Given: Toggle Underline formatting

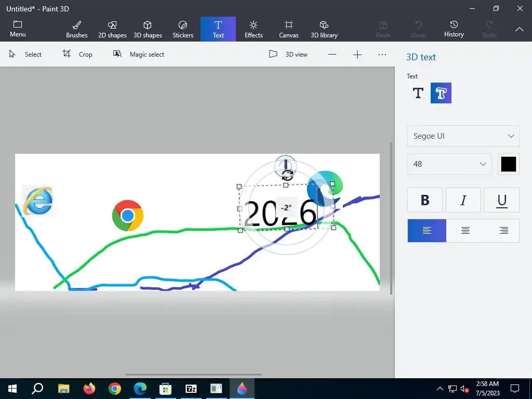Looking at the screenshot, I should 501,200.
